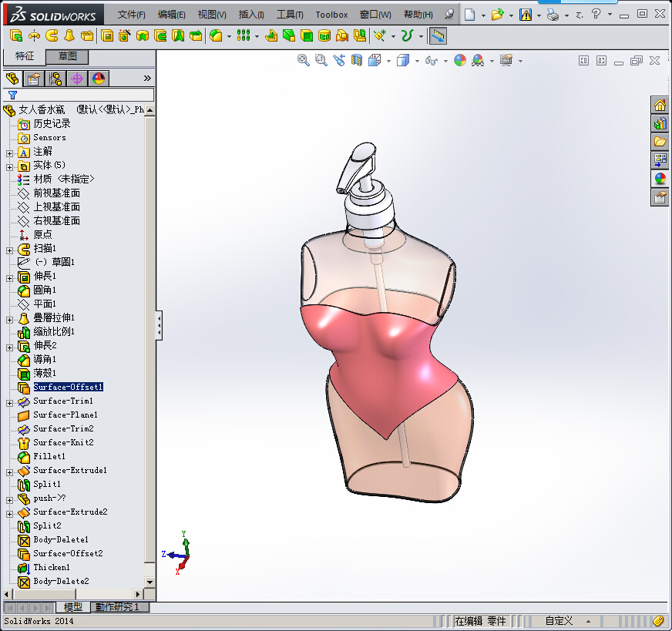
Task: Open the Hole Wizard tool
Action: coord(125,36)
